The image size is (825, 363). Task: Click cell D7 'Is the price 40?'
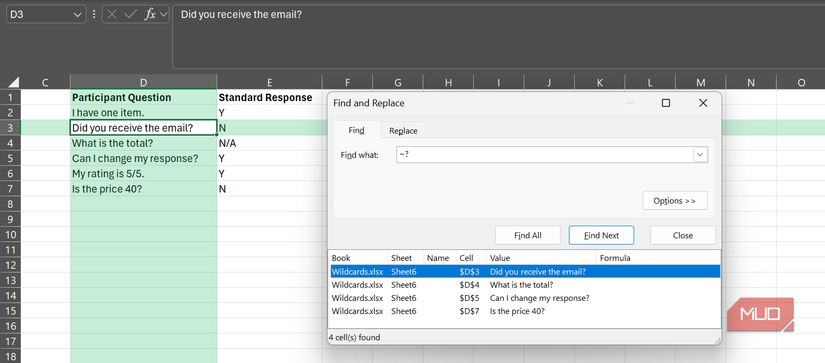click(143, 189)
